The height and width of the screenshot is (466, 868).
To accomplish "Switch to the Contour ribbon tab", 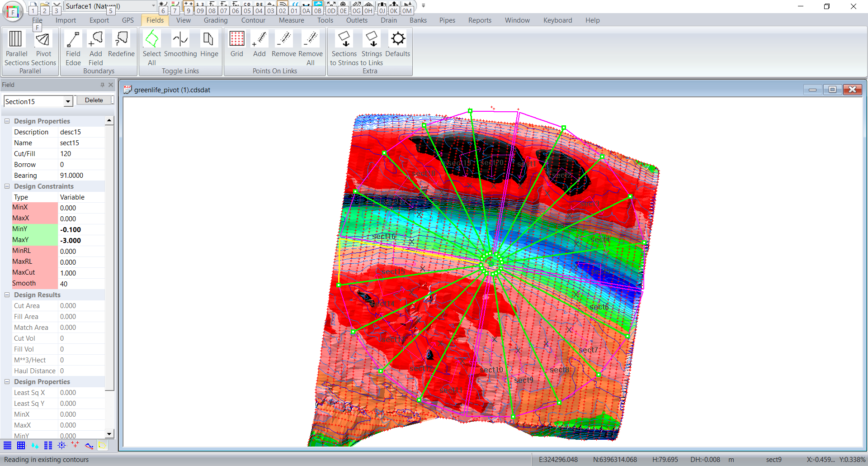I will (x=253, y=20).
